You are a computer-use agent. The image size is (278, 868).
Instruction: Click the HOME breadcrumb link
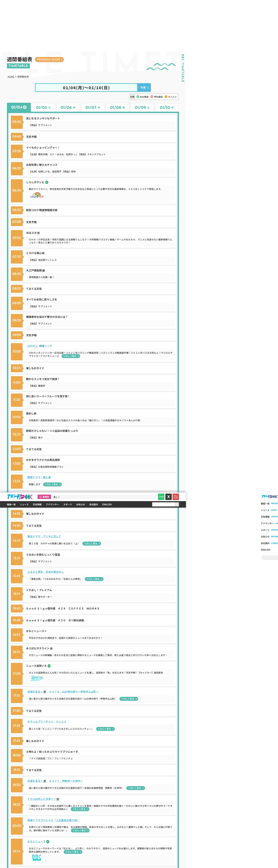(11, 77)
